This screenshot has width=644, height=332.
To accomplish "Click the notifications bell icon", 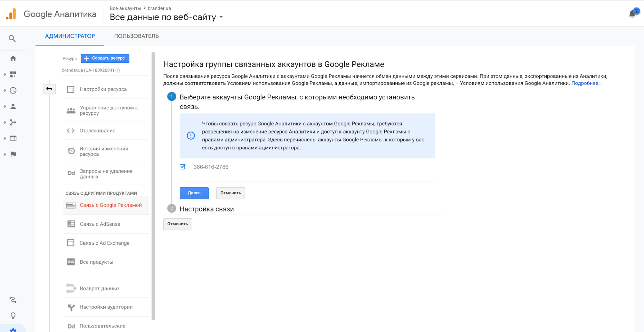I will tap(632, 14).
